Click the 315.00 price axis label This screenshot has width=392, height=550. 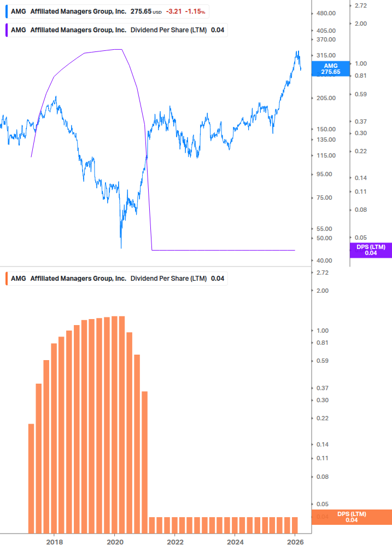(326, 55)
